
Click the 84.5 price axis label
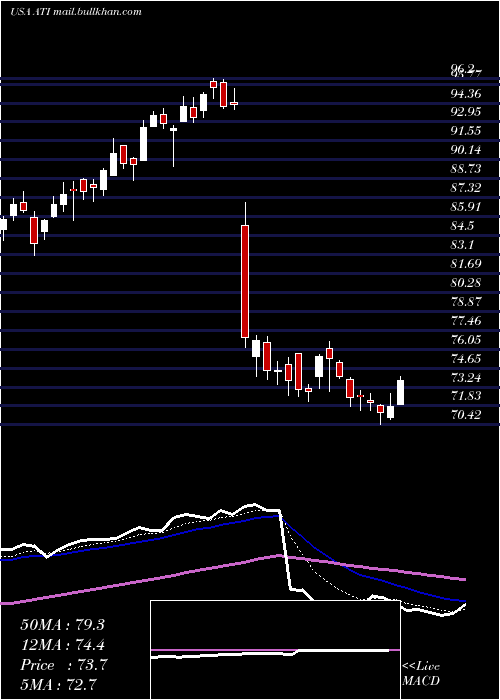(x=462, y=226)
